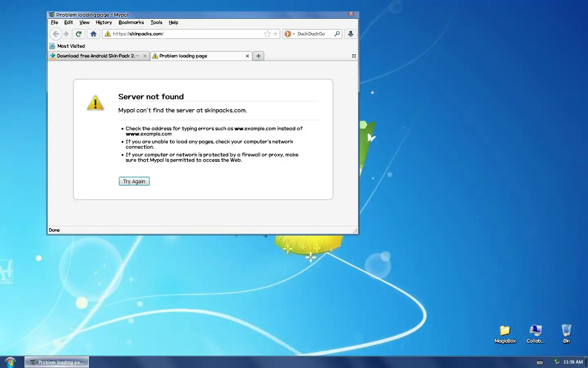This screenshot has height=368, width=588.
Task: Click the Most Visited bookmarks folder
Action: (x=67, y=46)
